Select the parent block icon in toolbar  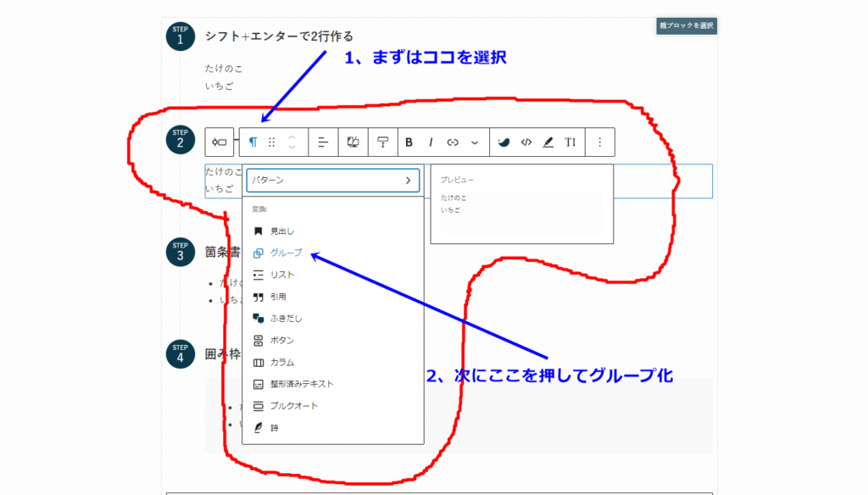coord(220,142)
